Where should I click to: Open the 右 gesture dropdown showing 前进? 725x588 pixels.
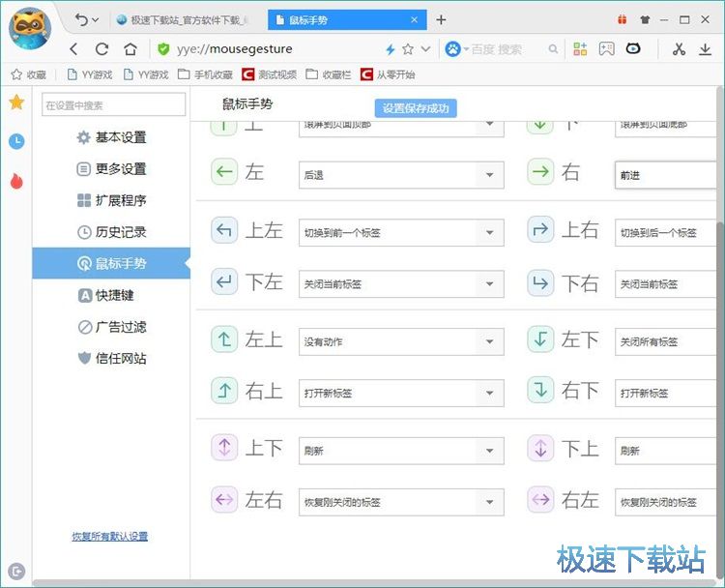click(x=666, y=175)
